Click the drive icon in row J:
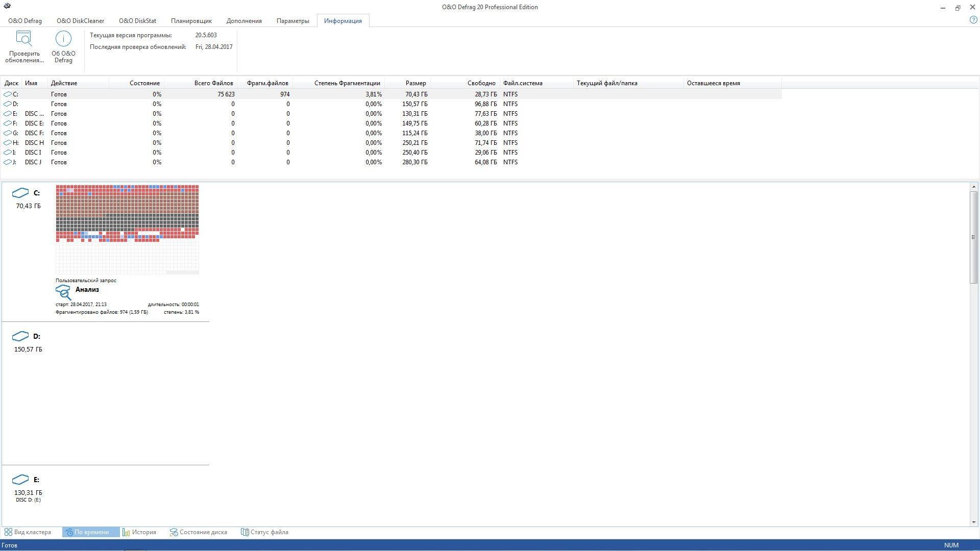The image size is (980, 551). (8, 162)
